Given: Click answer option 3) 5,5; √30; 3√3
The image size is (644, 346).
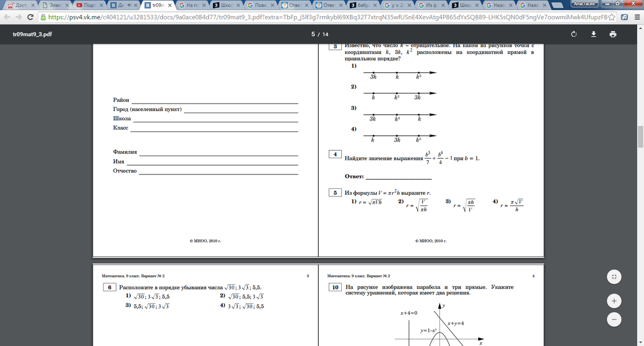Looking at the screenshot, I should (x=147, y=306).
